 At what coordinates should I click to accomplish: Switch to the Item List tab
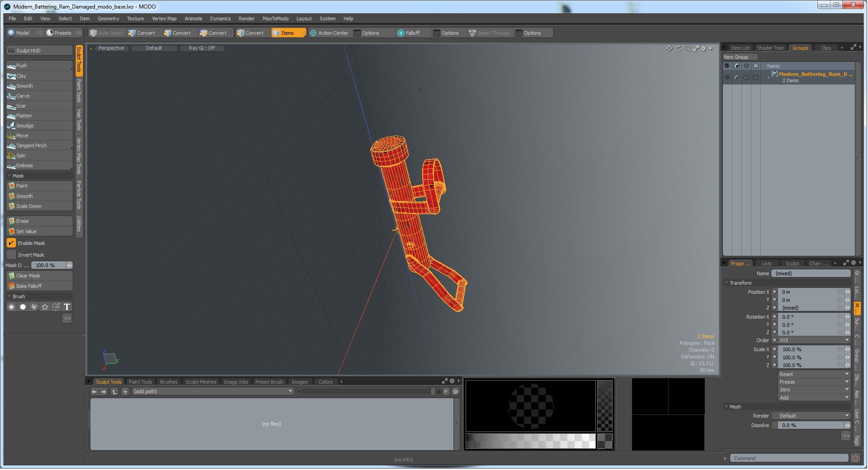(740, 48)
